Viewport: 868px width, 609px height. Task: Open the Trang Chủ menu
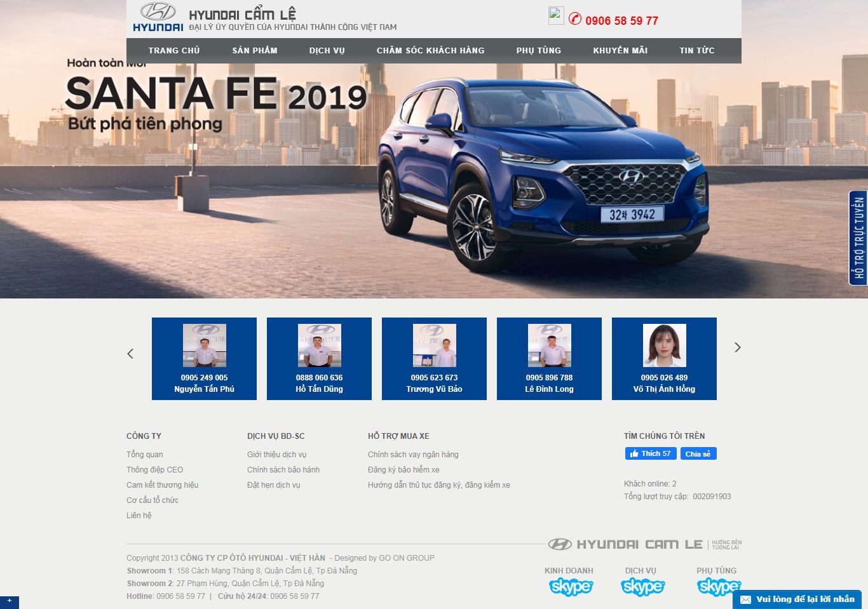click(174, 50)
